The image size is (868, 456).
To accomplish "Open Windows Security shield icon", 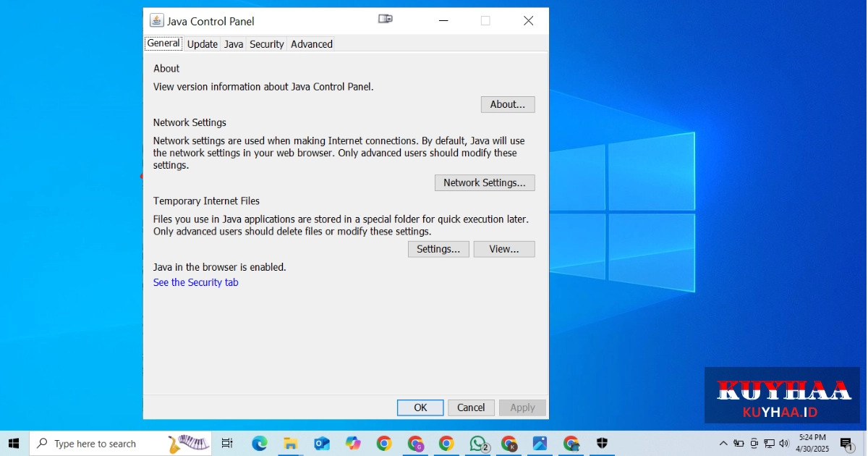I will tap(602, 444).
